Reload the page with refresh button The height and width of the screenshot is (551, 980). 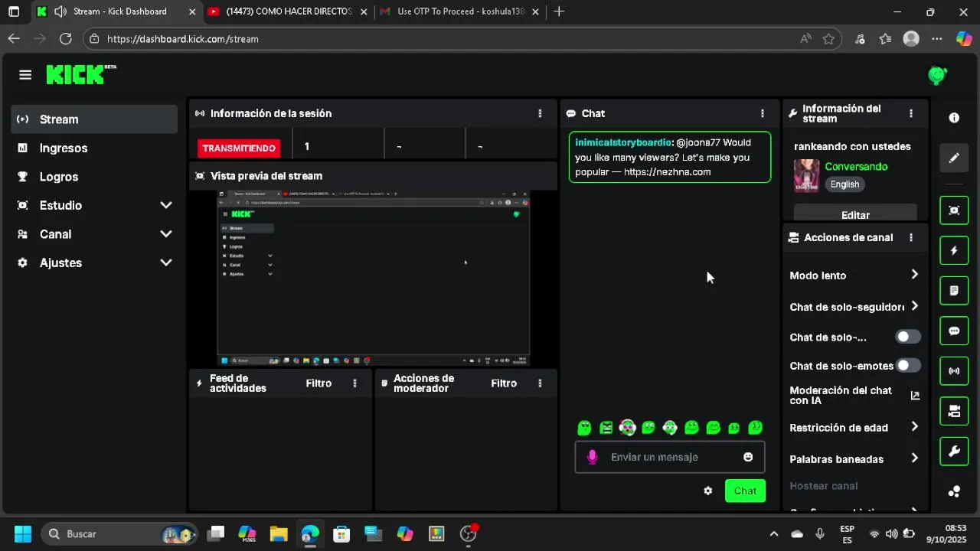click(x=66, y=39)
